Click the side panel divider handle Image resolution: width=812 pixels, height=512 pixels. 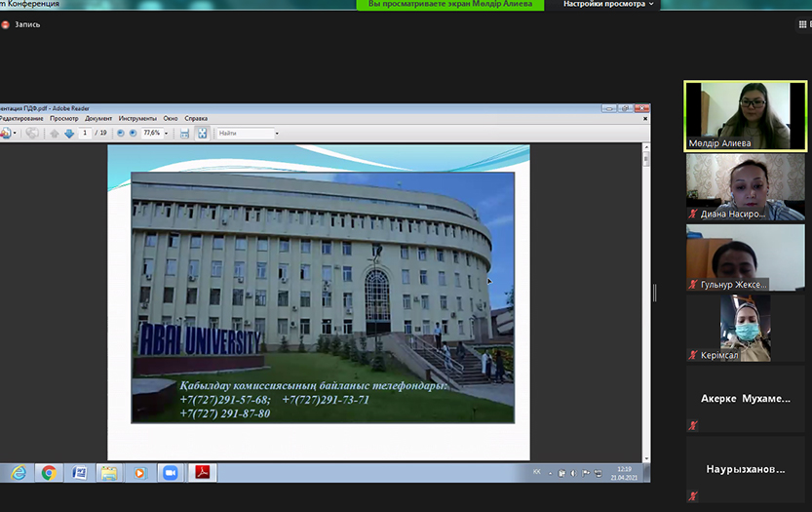[655, 293]
